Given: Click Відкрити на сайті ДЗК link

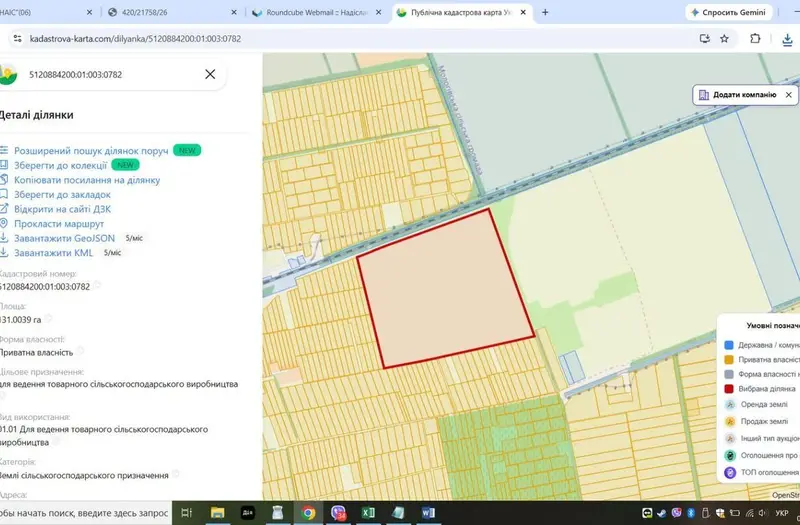Looking at the screenshot, I should click(62, 209).
